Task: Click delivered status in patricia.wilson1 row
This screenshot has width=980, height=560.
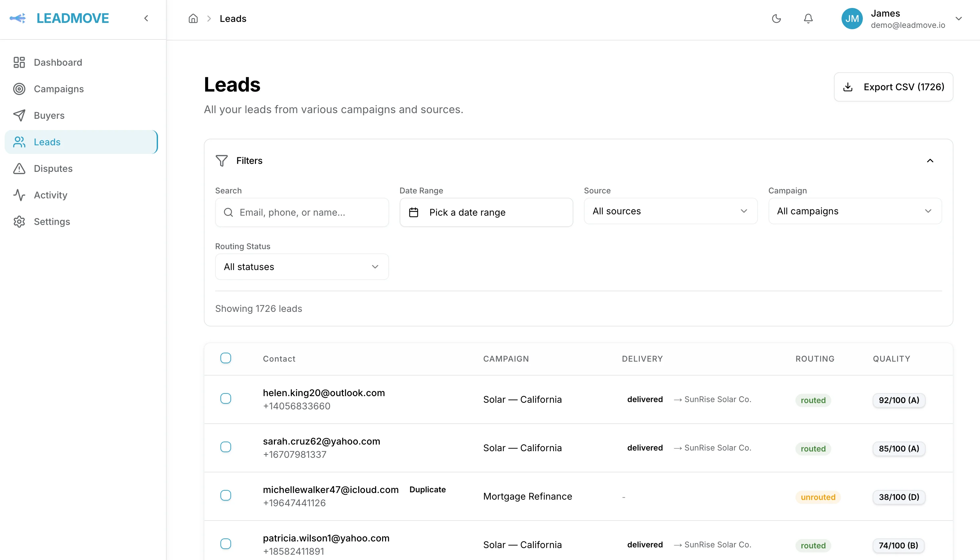Action: (x=645, y=545)
